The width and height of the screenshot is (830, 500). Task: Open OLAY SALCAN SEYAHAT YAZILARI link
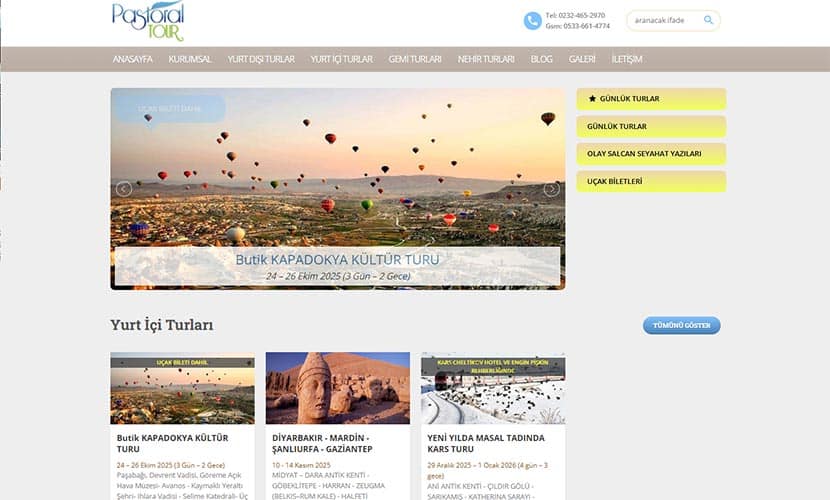point(650,154)
